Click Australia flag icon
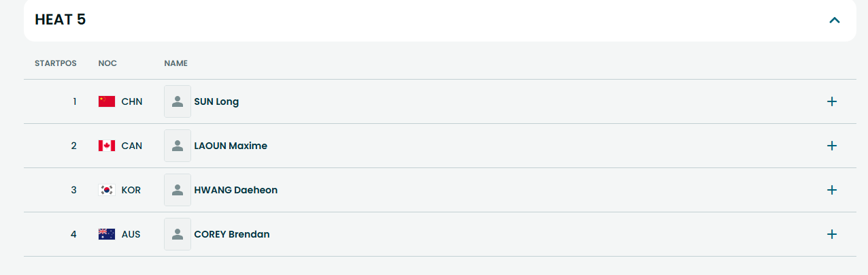868x275 pixels. pyautogui.click(x=107, y=234)
